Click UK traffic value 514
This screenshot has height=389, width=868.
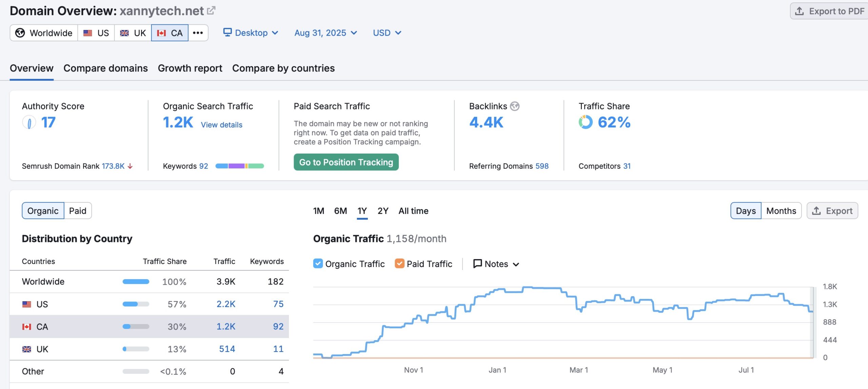point(227,349)
